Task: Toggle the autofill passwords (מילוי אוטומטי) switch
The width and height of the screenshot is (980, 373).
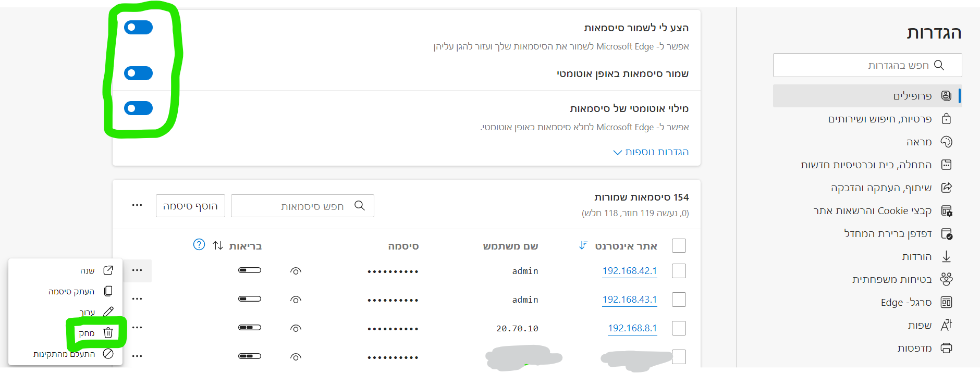Action: pos(138,108)
